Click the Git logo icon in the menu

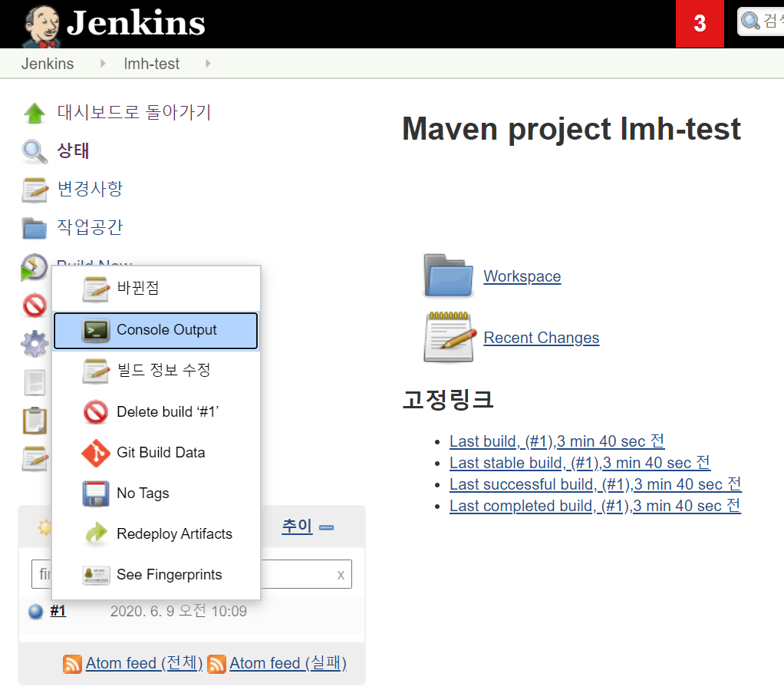point(95,454)
